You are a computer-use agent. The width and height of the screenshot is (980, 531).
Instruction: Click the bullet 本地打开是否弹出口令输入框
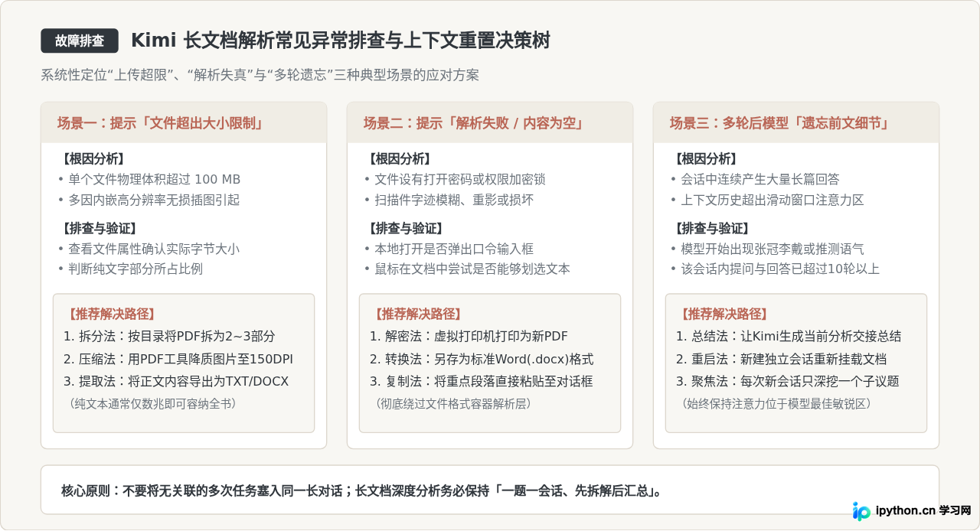click(x=449, y=249)
